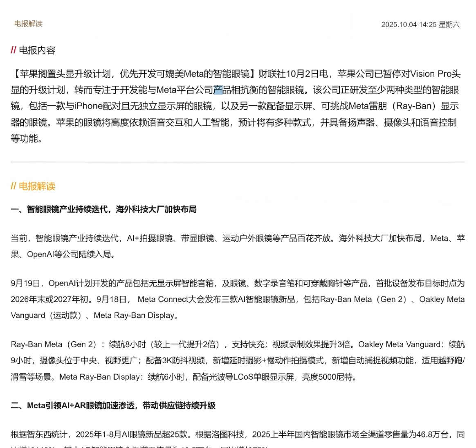Click the text Vanguard（运动款）
The height and width of the screenshot is (448, 476).
(x=45, y=315)
